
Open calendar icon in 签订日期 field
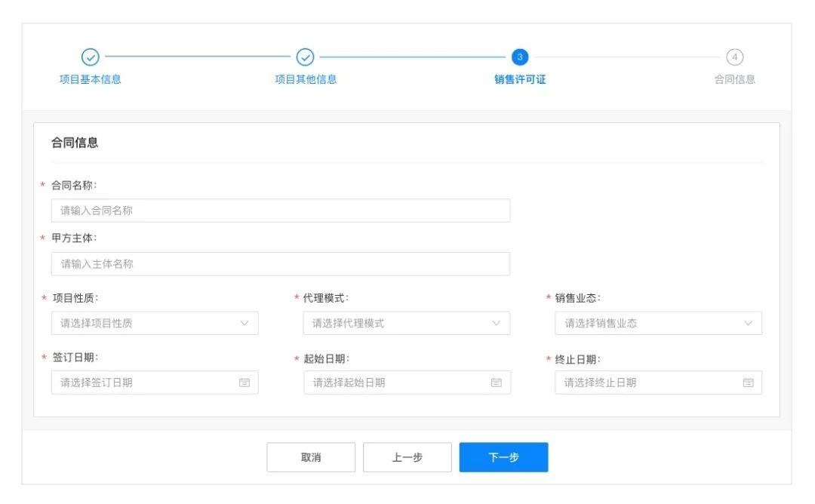[244, 383]
